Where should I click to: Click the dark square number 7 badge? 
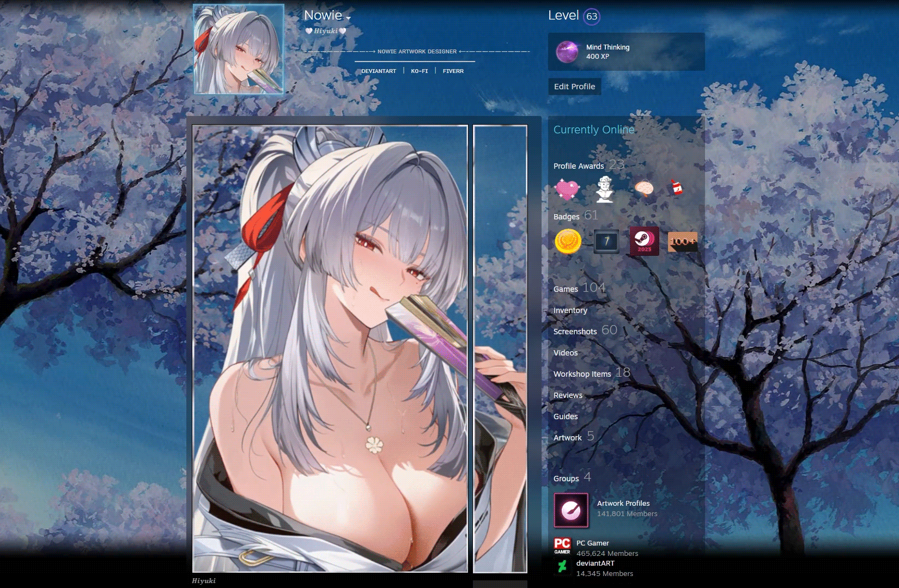pyautogui.click(x=606, y=241)
